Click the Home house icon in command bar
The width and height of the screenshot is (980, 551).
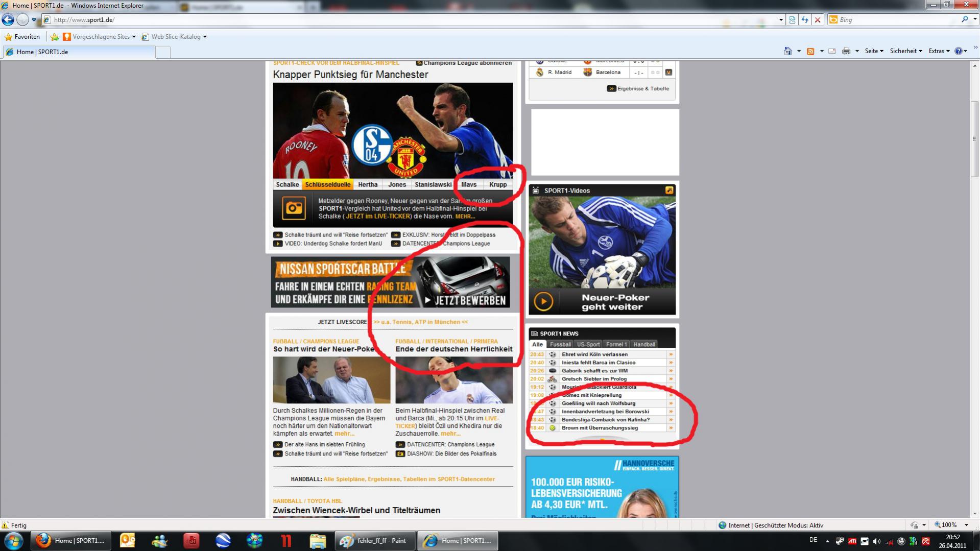coord(788,51)
